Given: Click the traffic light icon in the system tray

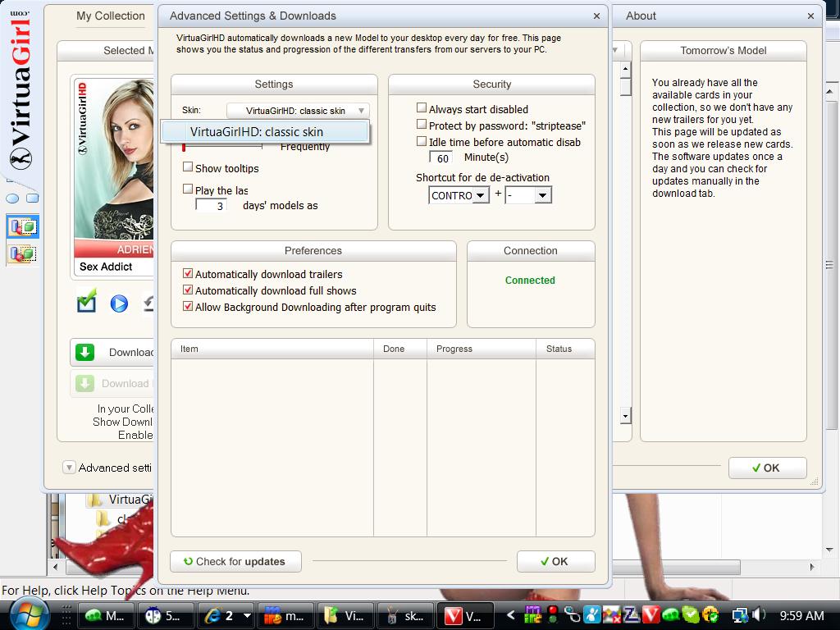Looking at the screenshot, I should [x=553, y=614].
